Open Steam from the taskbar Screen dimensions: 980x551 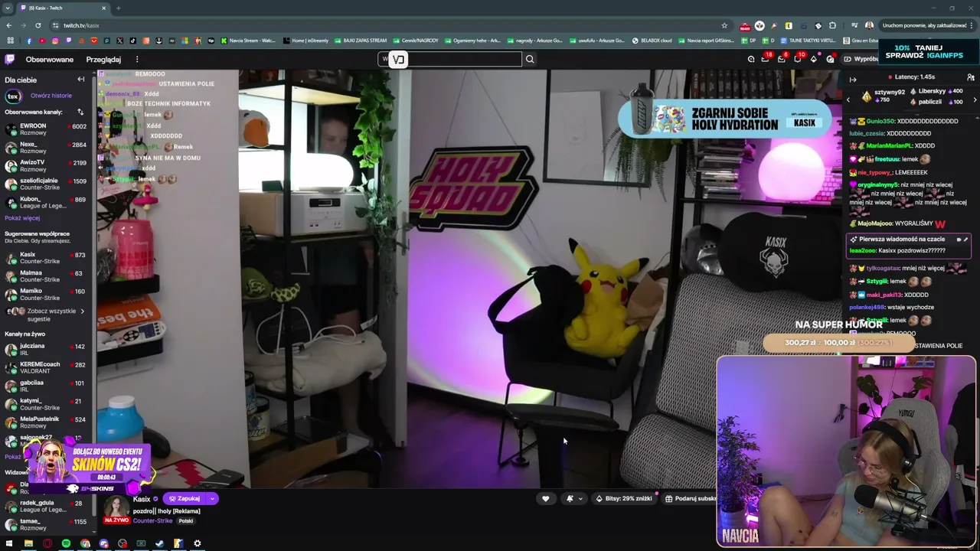(x=159, y=543)
